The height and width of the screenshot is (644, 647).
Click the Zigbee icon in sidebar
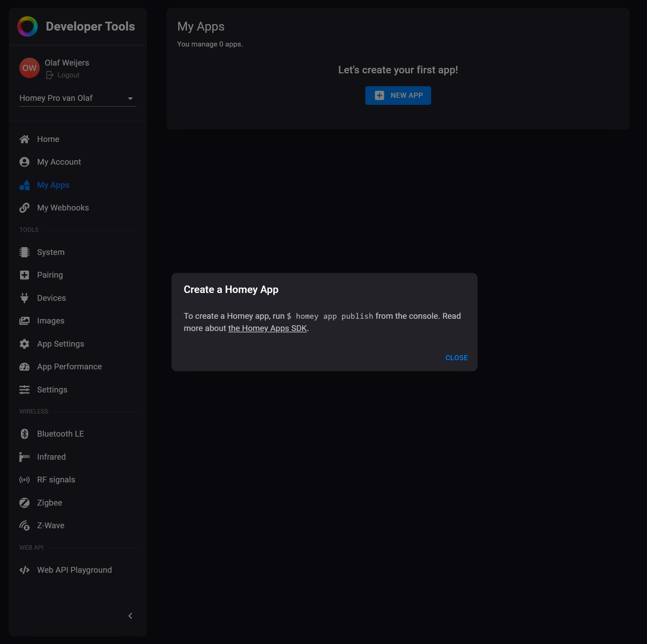pos(24,503)
